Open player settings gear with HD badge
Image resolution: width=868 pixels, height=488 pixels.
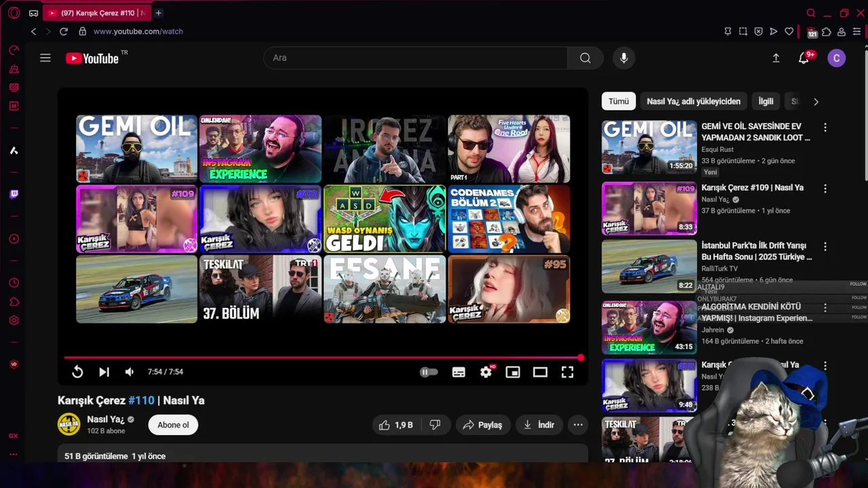coord(487,371)
